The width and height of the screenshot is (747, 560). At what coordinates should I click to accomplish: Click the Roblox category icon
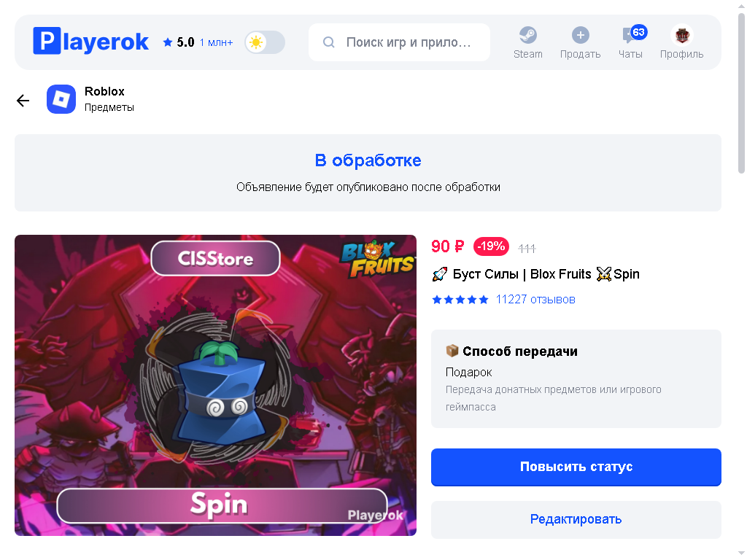(x=61, y=99)
